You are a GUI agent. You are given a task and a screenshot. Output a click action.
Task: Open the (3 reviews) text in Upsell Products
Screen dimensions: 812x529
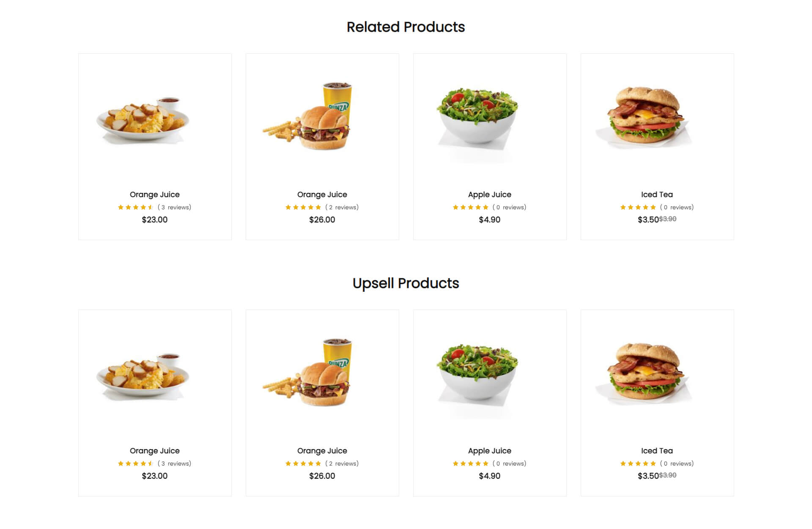[x=174, y=463]
